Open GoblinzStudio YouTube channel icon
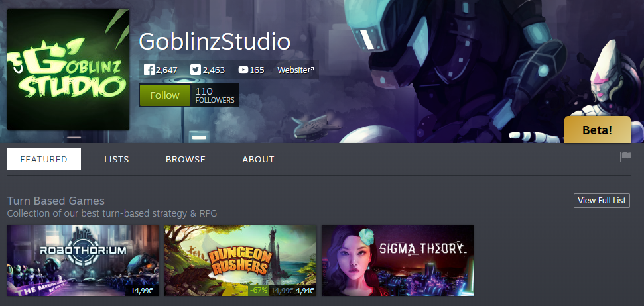The image size is (644, 306). tap(243, 70)
